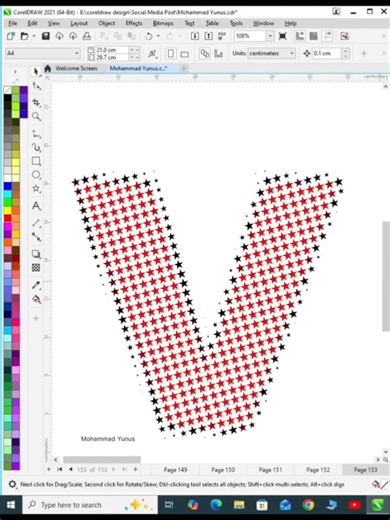
Task: Toggle the Show rulers button
Action: [300, 36]
